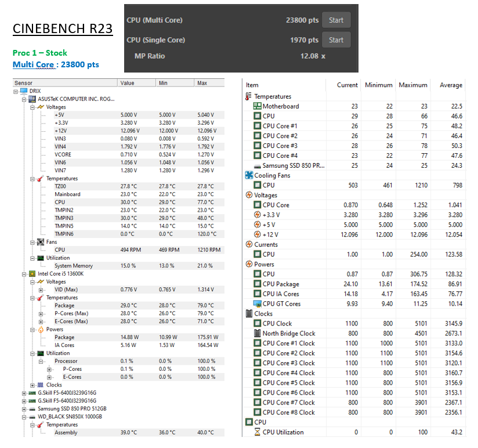Start the CPU Single Core benchmark
The height and width of the screenshot is (448, 478).
click(336, 40)
